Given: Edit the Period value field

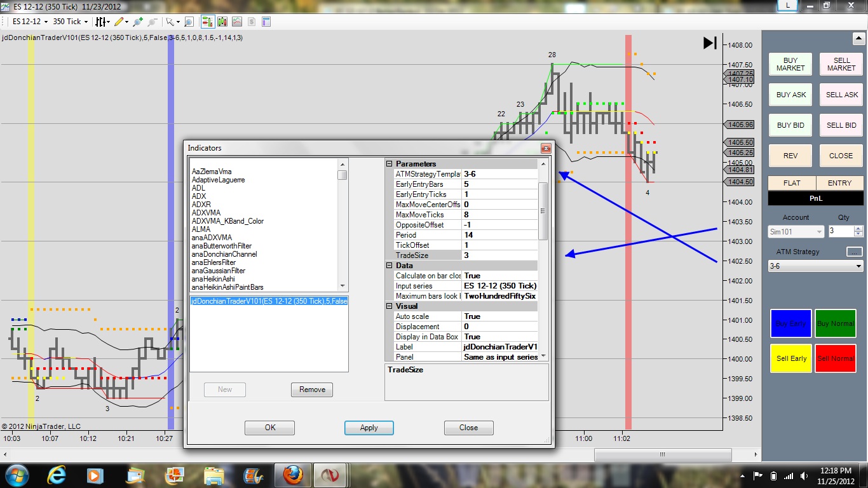Looking at the screenshot, I should (x=499, y=235).
